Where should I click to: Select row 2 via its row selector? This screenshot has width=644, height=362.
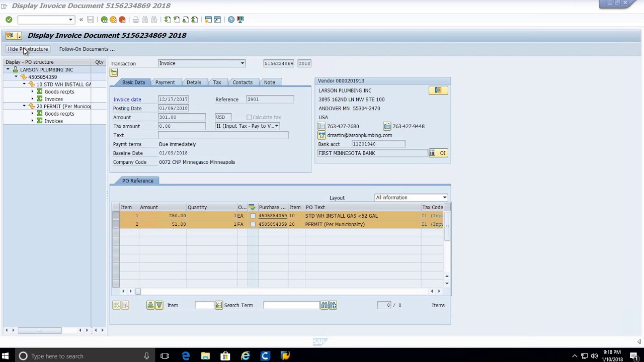pyautogui.click(x=116, y=224)
